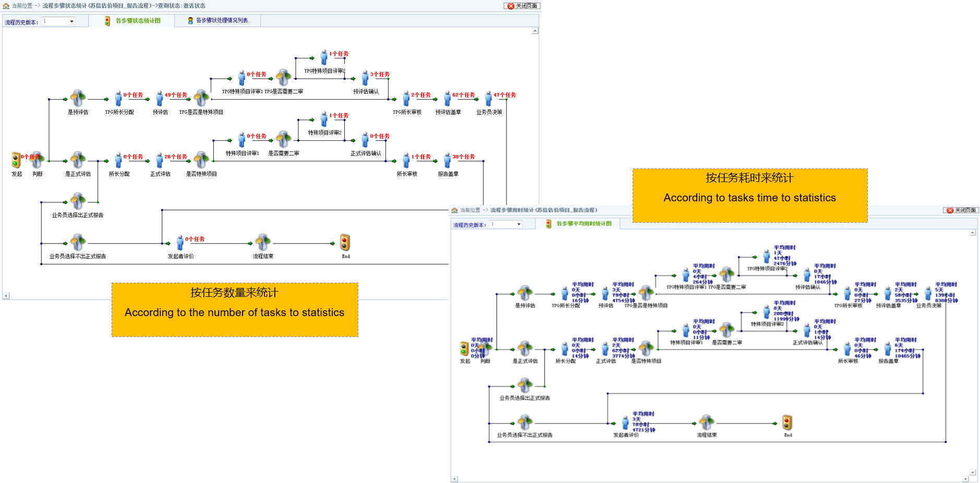Image resolution: width=980 pixels, height=483 pixels.
Task: Click the red 30个任务 label
Action: 464,156
